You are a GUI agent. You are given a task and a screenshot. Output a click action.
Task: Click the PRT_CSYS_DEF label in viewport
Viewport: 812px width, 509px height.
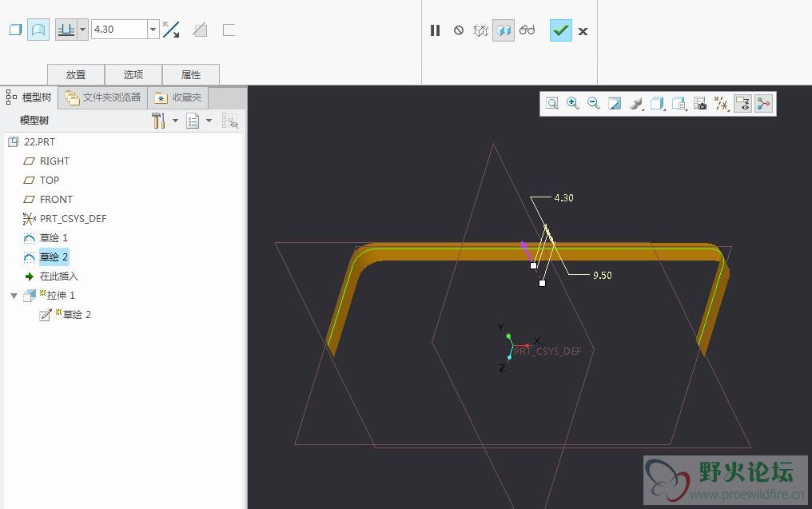click(547, 352)
